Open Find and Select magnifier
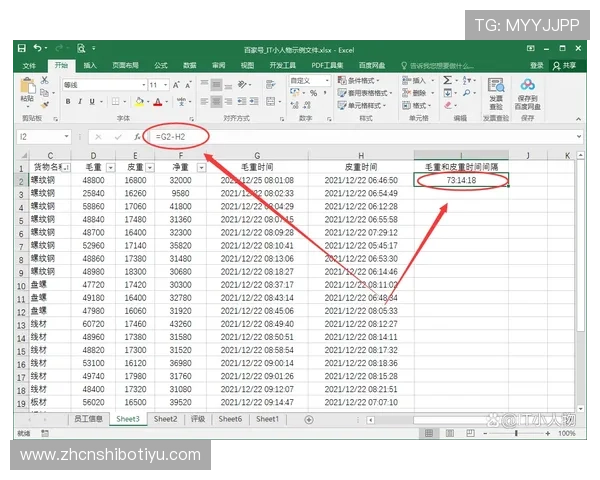600x480 pixels. pos(467,93)
